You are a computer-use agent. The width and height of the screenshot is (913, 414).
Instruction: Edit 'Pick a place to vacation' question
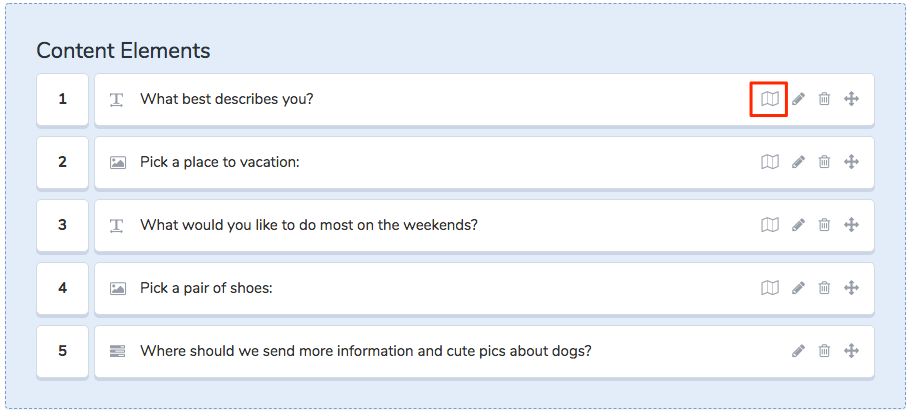pos(798,162)
